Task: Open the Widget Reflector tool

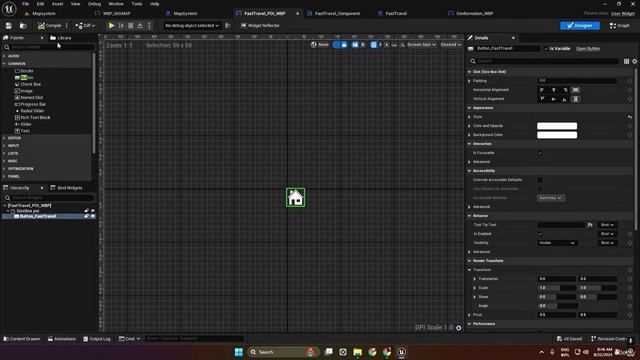Action: point(260,25)
